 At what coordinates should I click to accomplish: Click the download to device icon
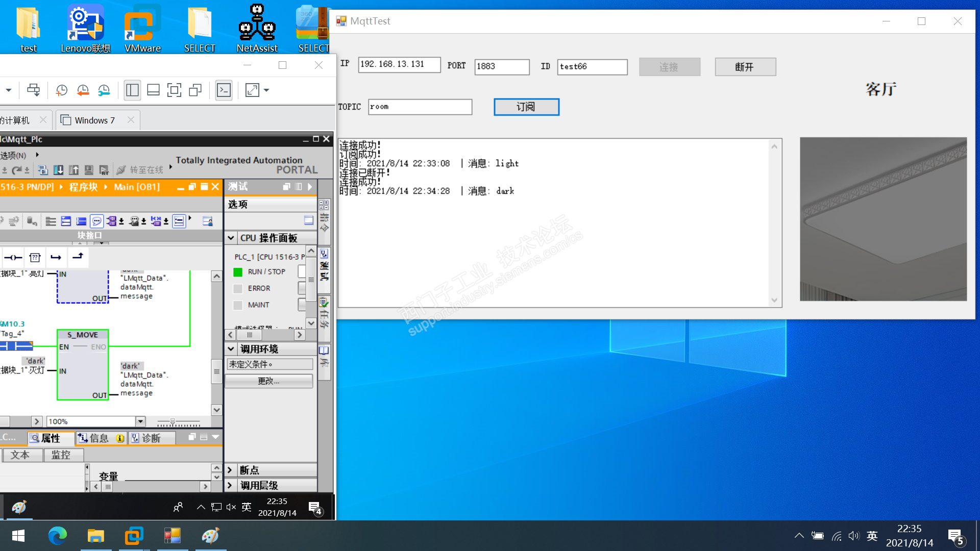click(x=59, y=170)
